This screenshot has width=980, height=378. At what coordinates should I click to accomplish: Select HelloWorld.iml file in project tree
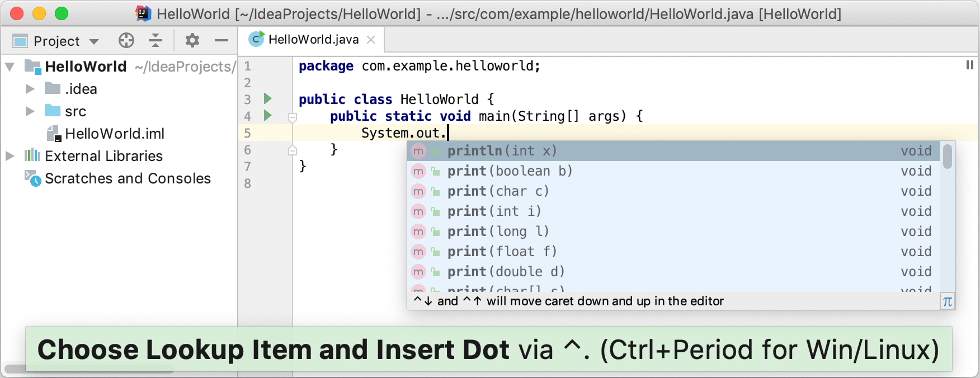point(114,134)
